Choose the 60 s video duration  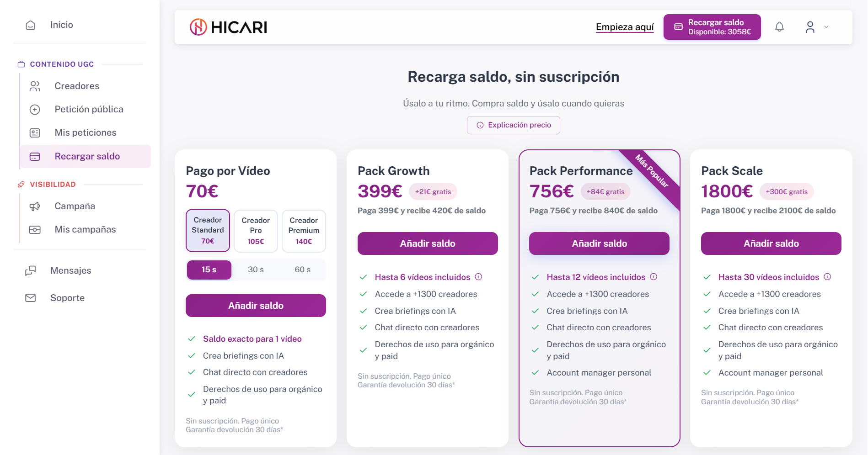pos(302,270)
